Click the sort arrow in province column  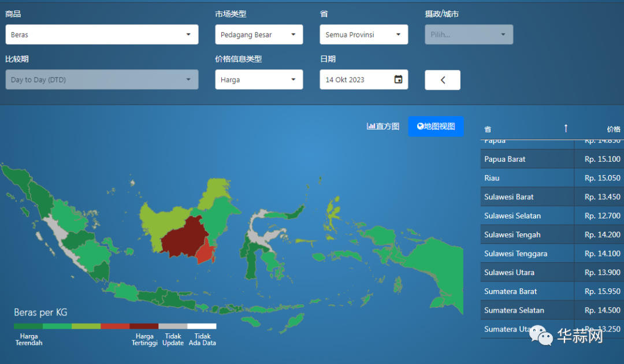[x=566, y=129]
